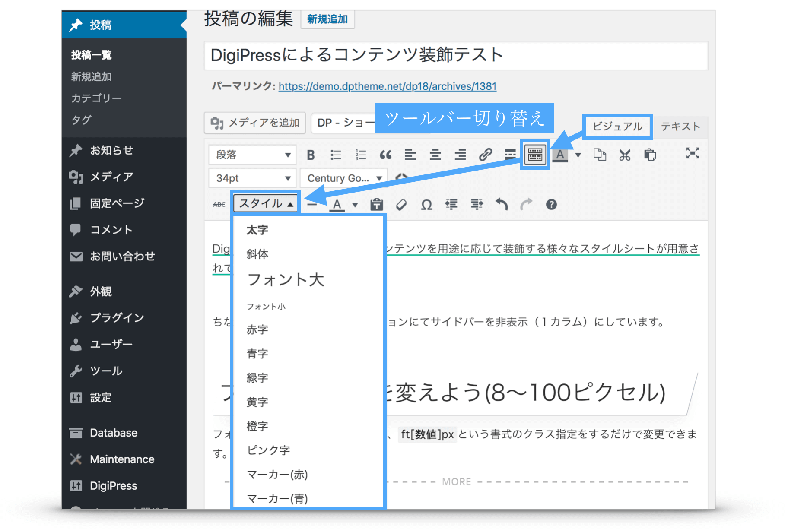Insert horizontal line
Screen dimensions: 788x532
click(x=312, y=204)
